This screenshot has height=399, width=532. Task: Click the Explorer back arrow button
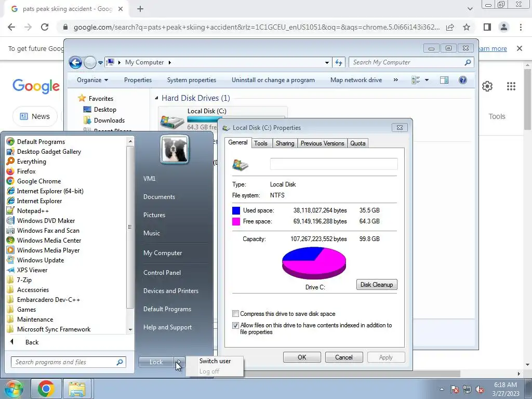coord(75,62)
